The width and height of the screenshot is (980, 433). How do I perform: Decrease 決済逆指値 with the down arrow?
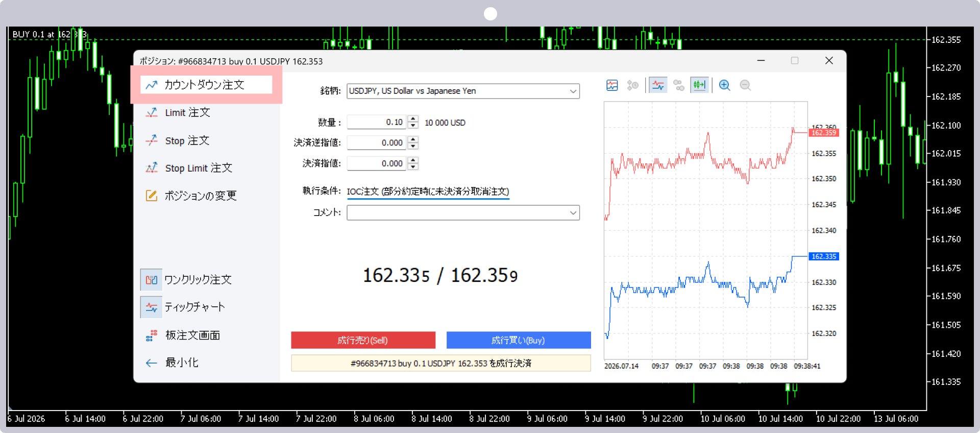click(413, 146)
